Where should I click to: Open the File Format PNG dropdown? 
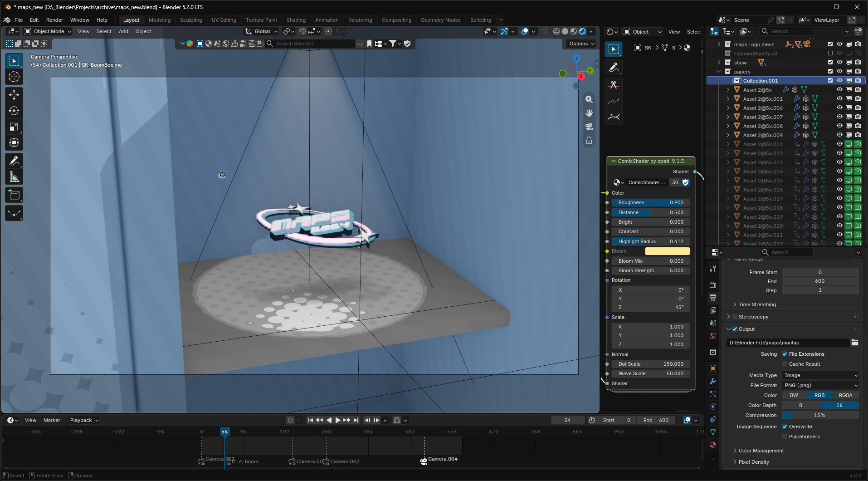[x=820, y=385]
